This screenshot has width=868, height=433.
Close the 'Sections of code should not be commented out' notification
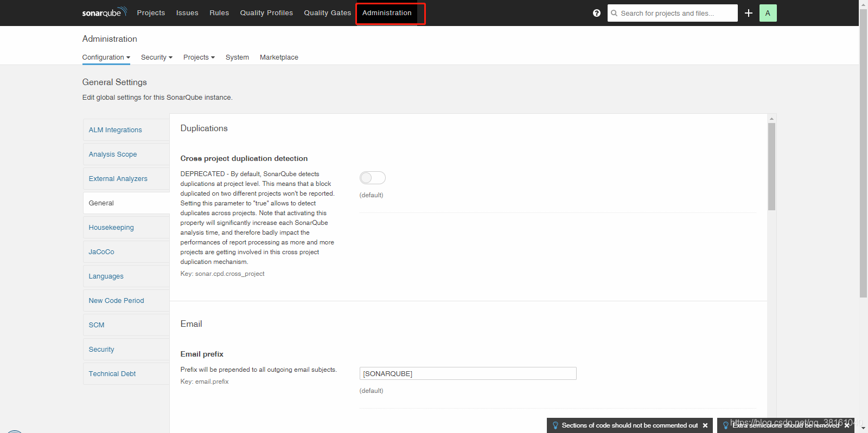click(705, 425)
